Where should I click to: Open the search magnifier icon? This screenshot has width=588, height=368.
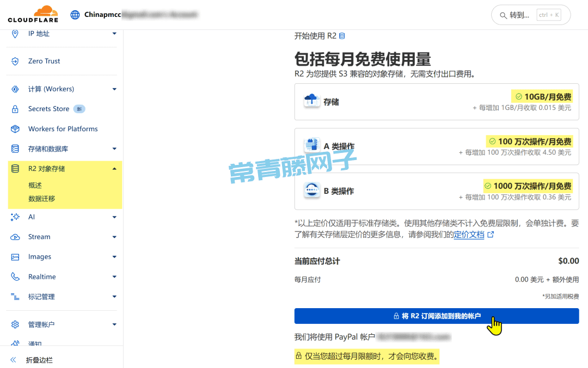(x=503, y=15)
